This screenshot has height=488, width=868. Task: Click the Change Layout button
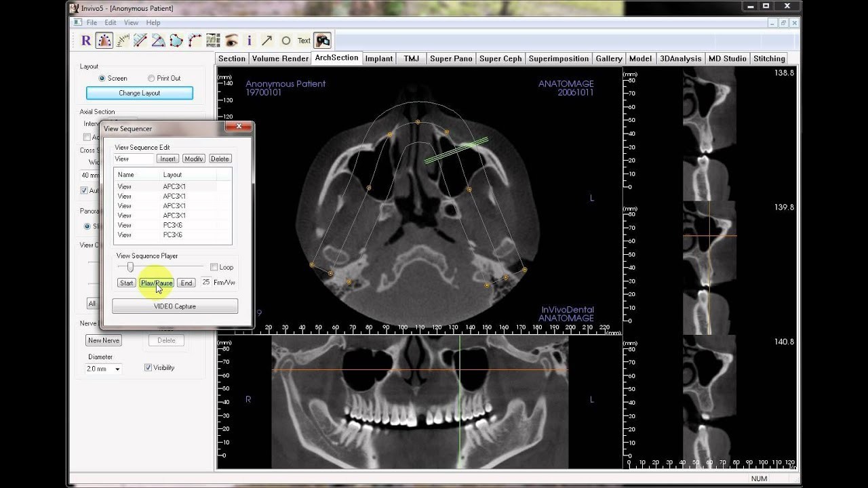point(140,93)
